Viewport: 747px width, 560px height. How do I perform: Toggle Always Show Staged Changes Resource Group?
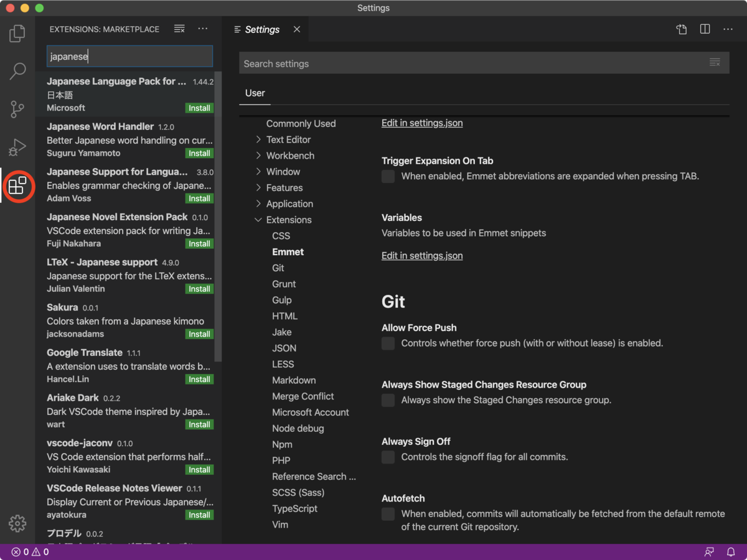[388, 401]
